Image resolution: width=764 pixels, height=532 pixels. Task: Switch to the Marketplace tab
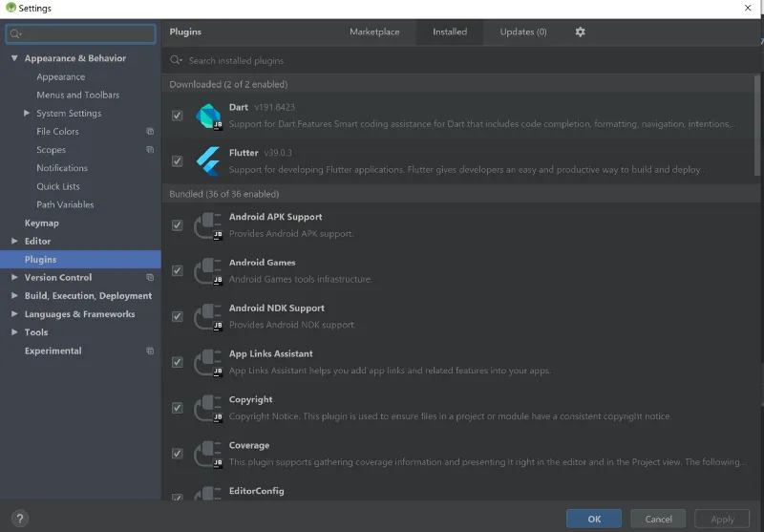coord(374,32)
